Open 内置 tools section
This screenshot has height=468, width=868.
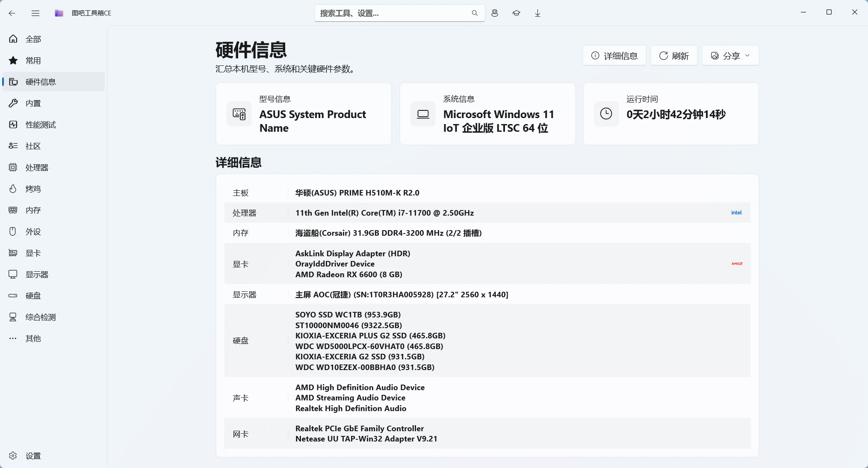click(x=53, y=103)
